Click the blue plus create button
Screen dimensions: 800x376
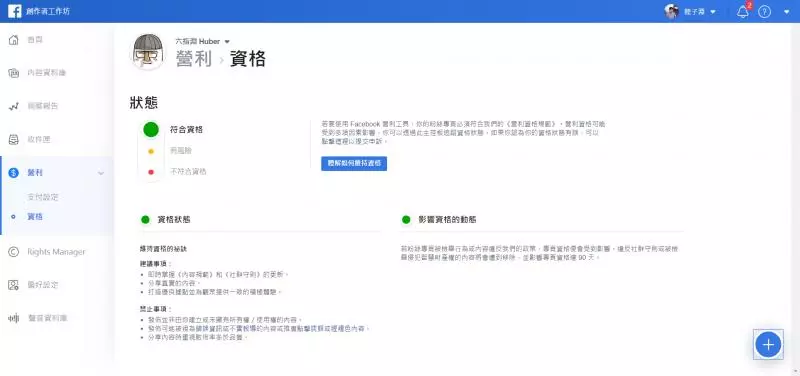click(768, 344)
